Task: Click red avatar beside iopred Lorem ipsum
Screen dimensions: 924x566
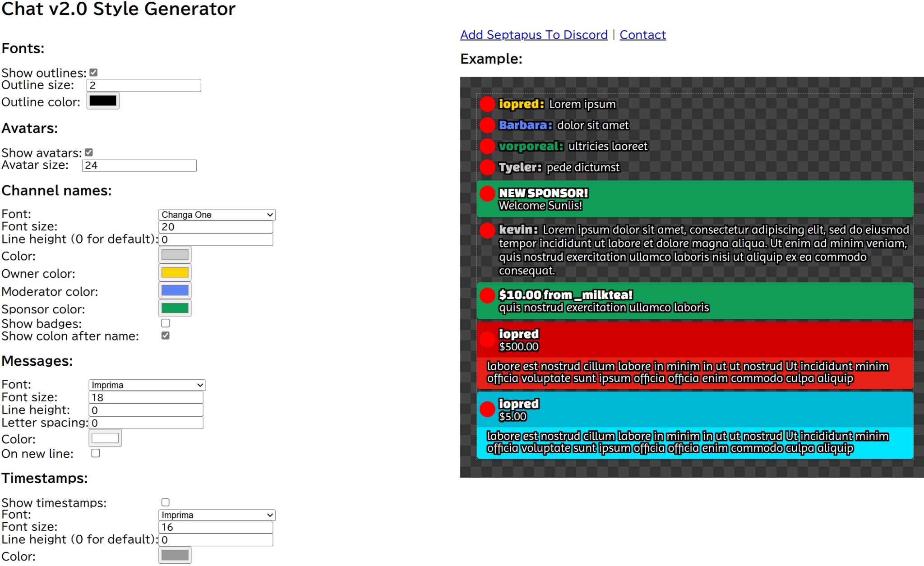Action: coord(487,104)
